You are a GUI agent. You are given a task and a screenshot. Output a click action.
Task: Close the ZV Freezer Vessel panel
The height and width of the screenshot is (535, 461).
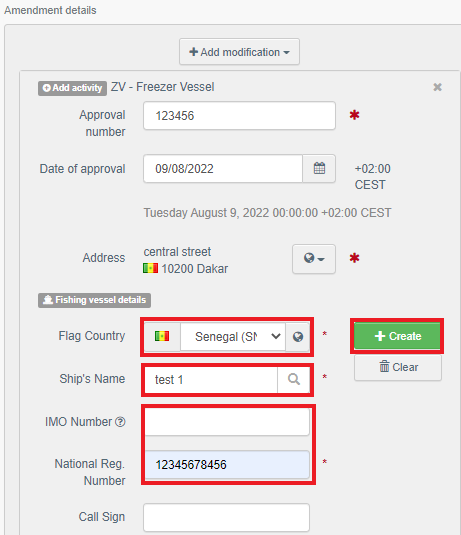click(x=437, y=87)
